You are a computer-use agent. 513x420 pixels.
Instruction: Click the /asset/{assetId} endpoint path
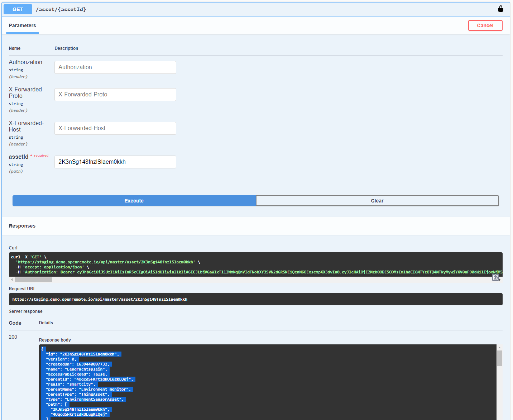(x=61, y=10)
